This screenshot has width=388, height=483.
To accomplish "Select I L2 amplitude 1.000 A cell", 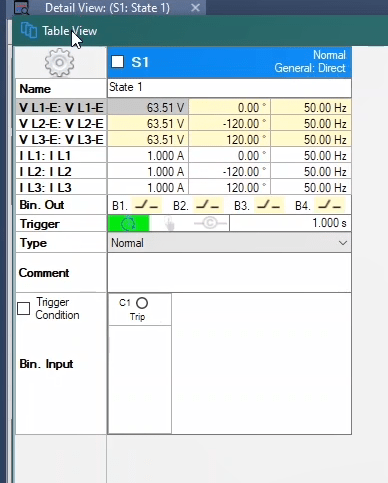I will point(148,171).
